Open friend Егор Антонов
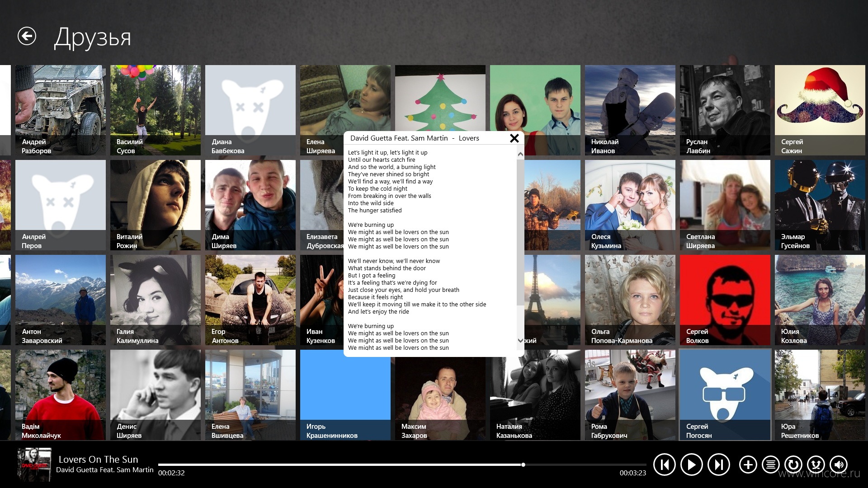The height and width of the screenshot is (488, 868). pos(250,300)
